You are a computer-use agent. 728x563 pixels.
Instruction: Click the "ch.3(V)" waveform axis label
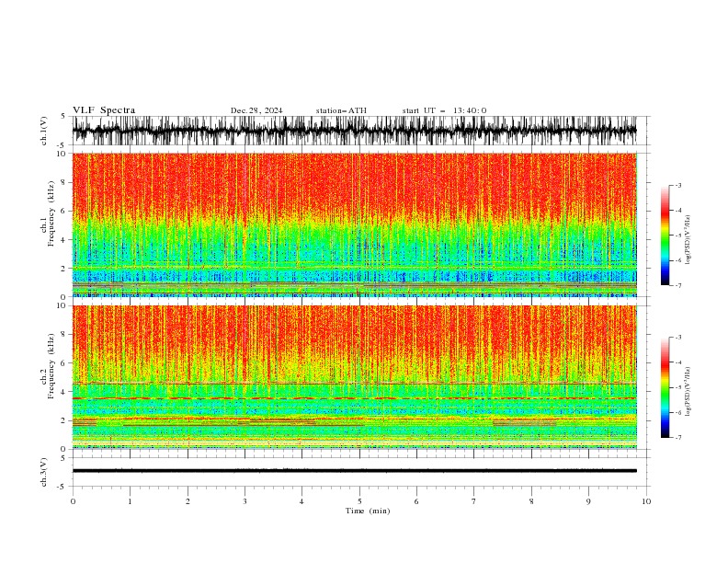[44, 472]
